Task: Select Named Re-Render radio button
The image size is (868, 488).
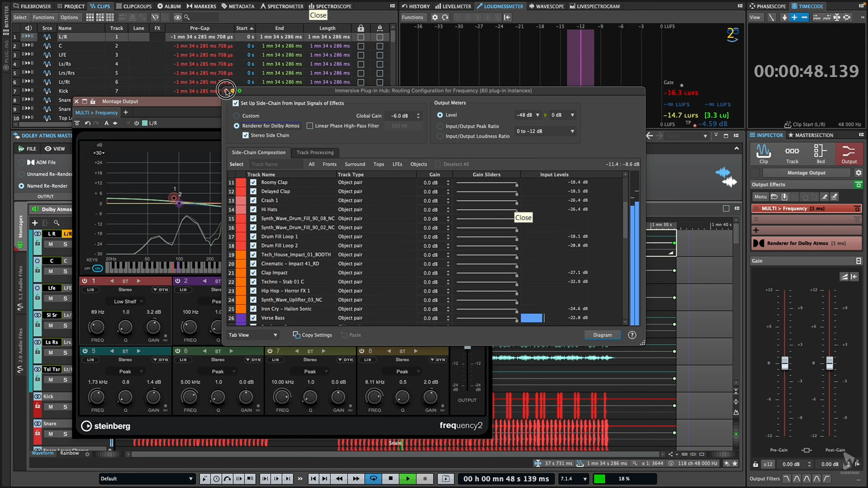Action: coord(21,186)
